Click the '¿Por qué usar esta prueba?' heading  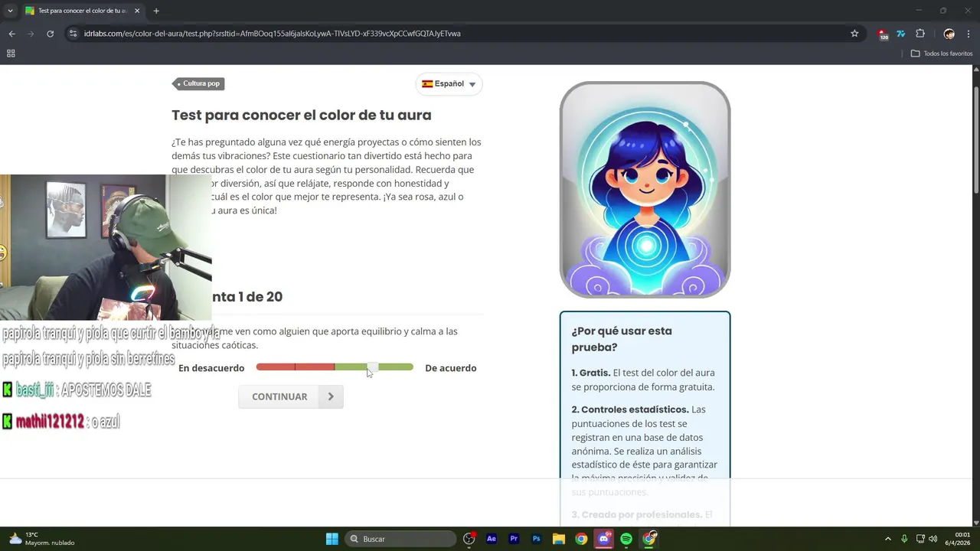(x=622, y=338)
